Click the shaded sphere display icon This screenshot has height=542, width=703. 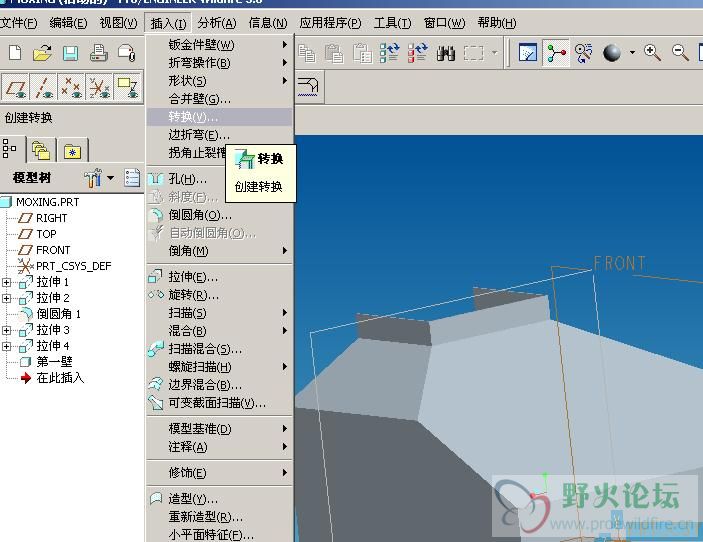[x=612, y=53]
